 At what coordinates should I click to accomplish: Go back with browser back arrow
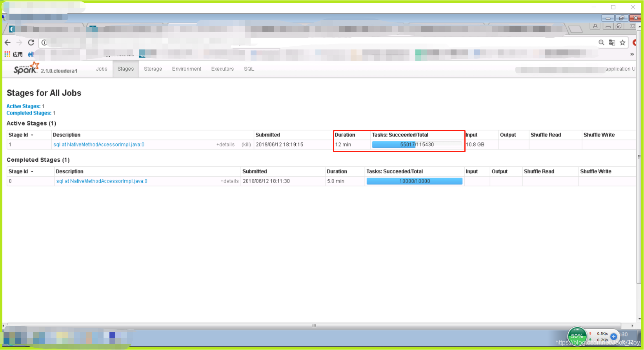8,42
